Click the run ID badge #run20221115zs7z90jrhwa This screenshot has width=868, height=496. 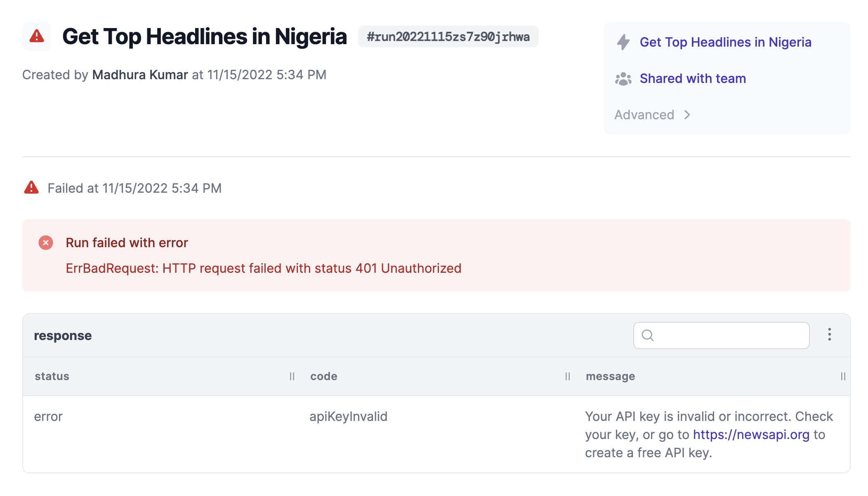pos(448,37)
